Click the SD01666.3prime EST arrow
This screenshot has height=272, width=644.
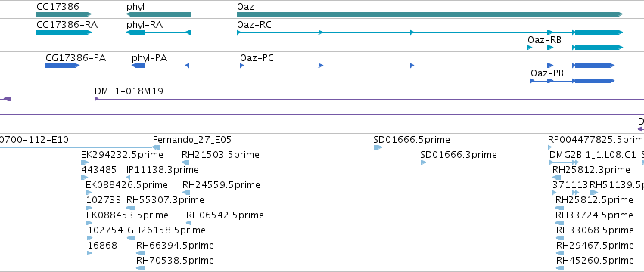coord(423,162)
